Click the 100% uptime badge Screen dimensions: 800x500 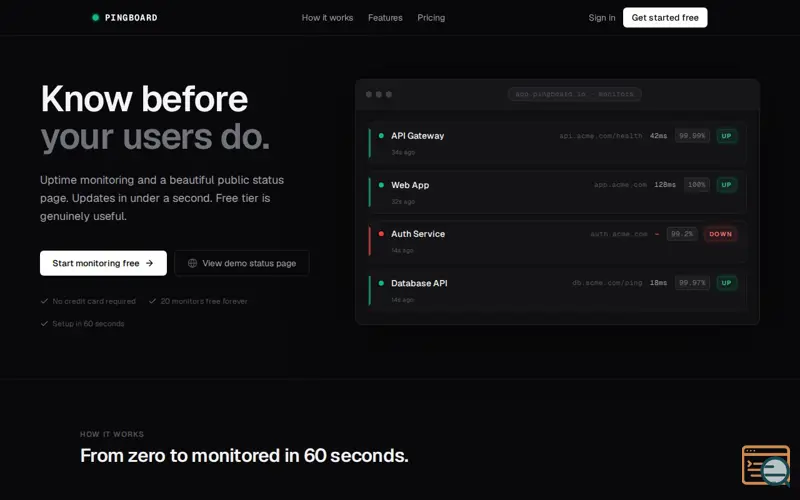(x=696, y=185)
